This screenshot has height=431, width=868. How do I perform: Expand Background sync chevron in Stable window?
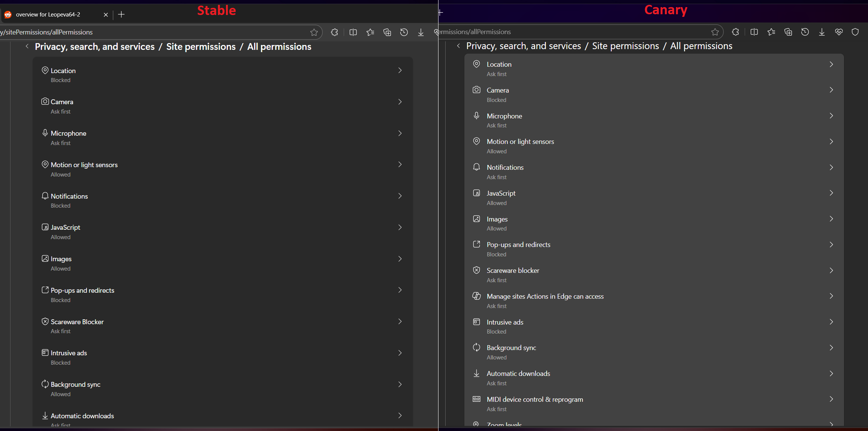tap(400, 385)
